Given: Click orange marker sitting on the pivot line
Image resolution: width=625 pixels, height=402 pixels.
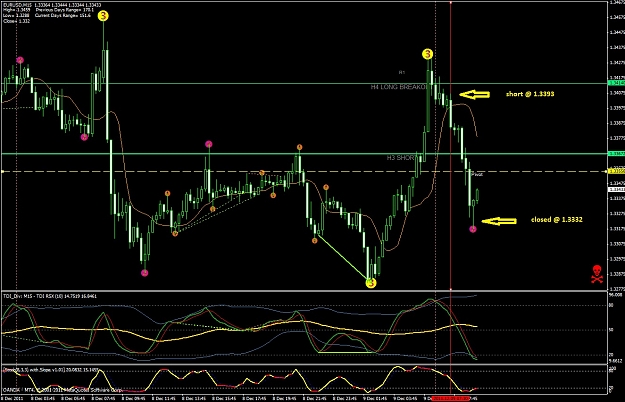Looking at the screenshot, I should click(x=262, y=173).
